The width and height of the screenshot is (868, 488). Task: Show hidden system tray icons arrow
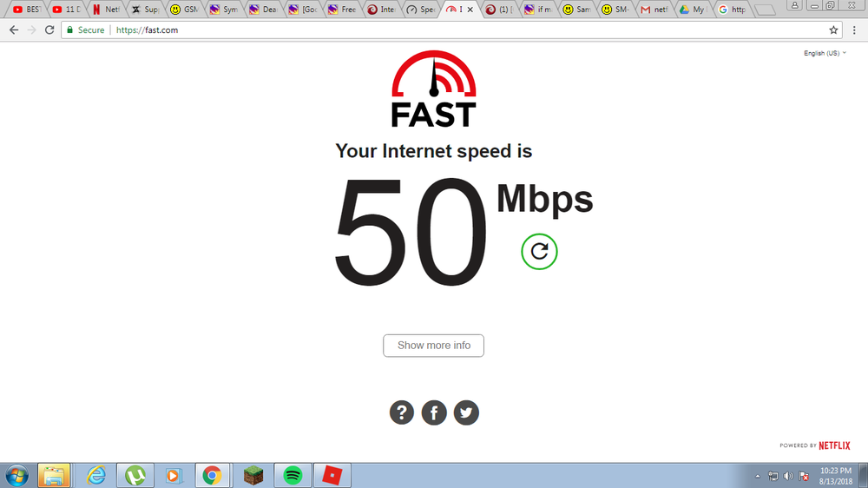[x=758, y=476]
